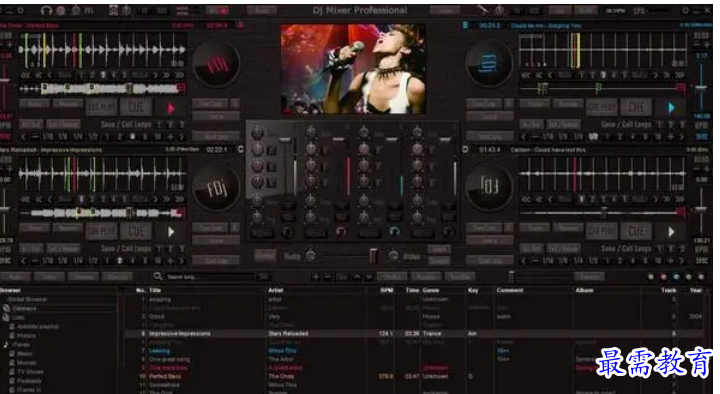Toggle SYNC on deck B

click(701, 137)
